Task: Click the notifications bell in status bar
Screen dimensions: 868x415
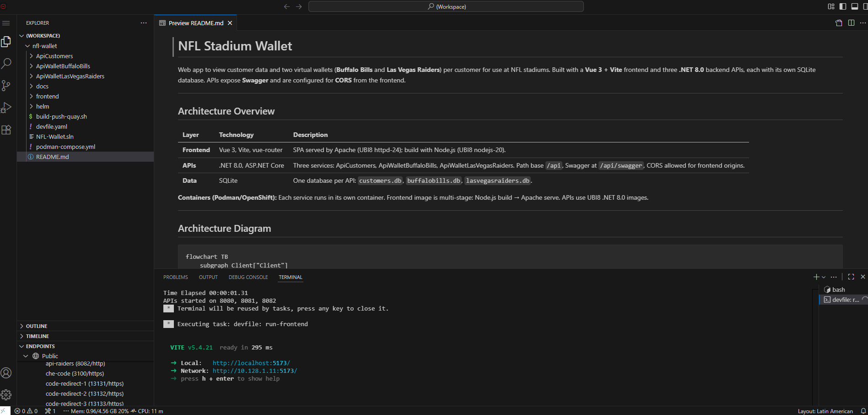Action: (863, 411)
